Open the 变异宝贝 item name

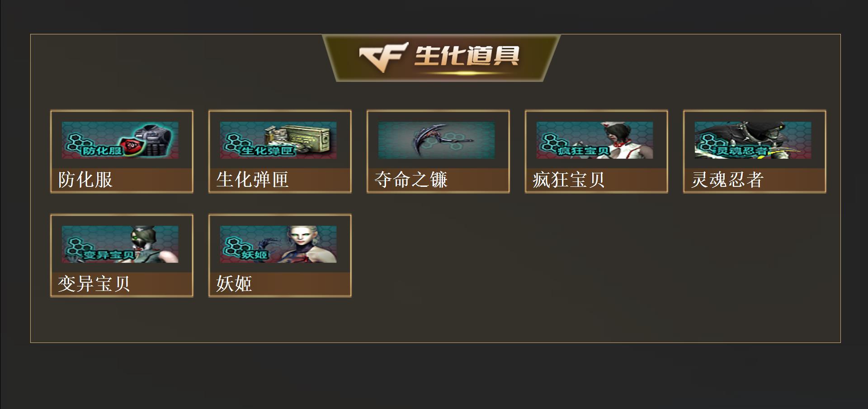[x=94, y=284]
